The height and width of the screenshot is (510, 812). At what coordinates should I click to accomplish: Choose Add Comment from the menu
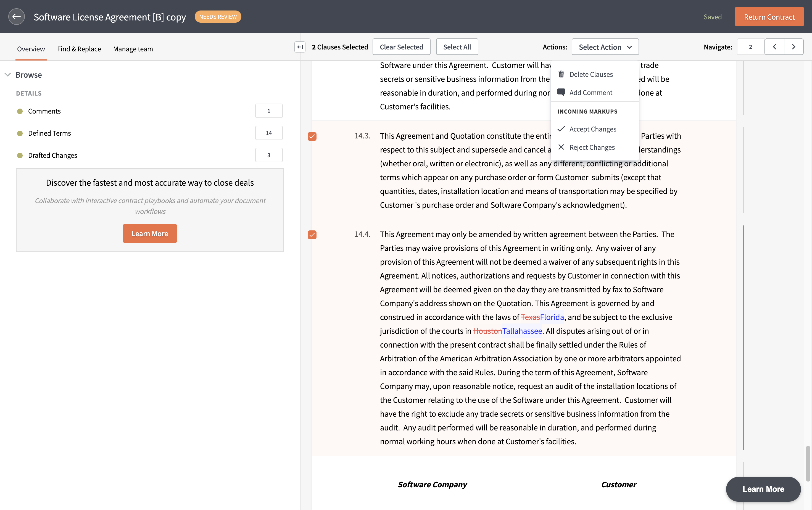[x=594, y=93]
